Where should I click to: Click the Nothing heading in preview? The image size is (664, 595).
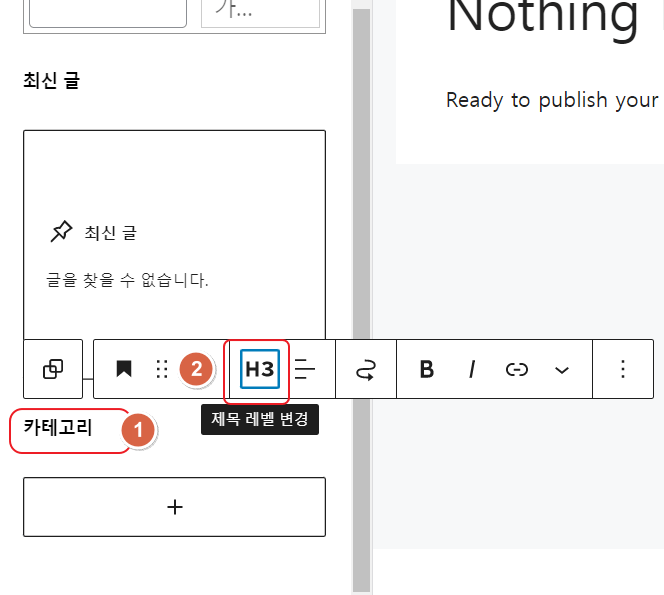pos(542,17)
